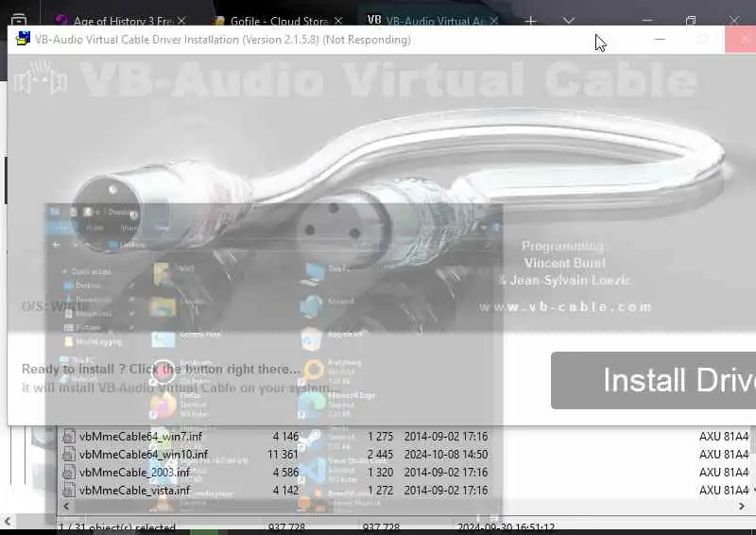Click AXU attribute of vbMmeCable64_win7.inf row

[724, 437]
